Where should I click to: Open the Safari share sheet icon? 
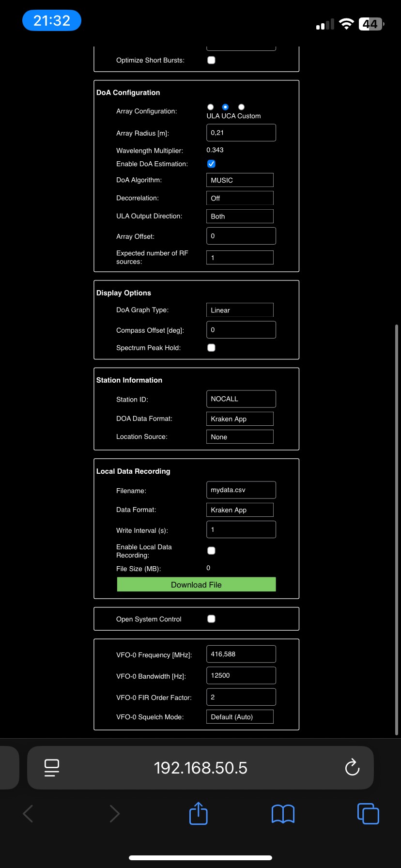198,813
